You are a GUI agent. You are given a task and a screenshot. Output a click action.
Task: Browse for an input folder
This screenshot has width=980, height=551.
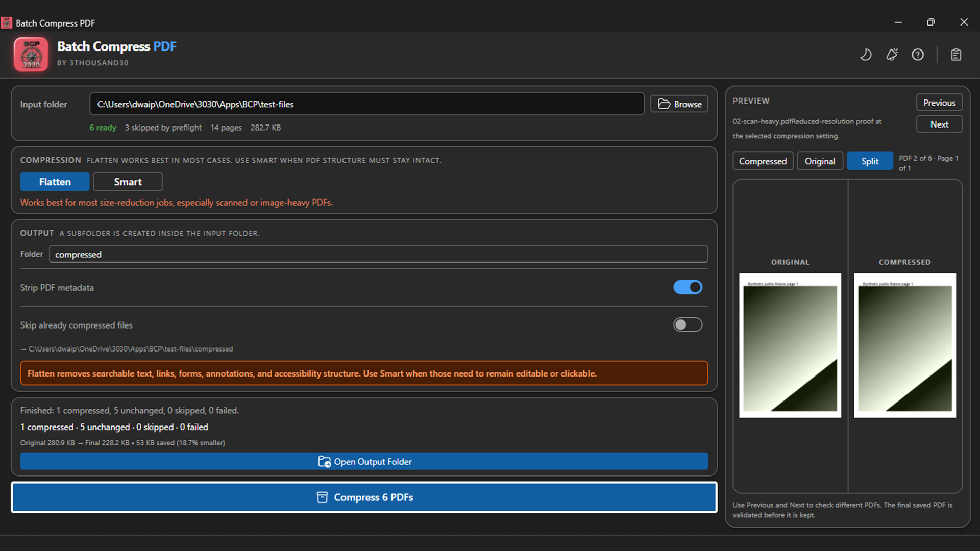point(679,104)
